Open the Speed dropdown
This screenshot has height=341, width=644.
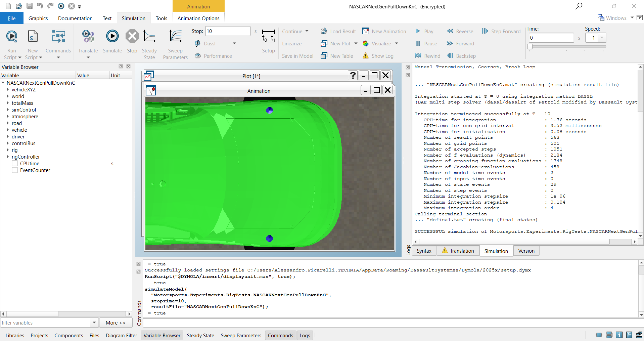[x=602, y=38]
